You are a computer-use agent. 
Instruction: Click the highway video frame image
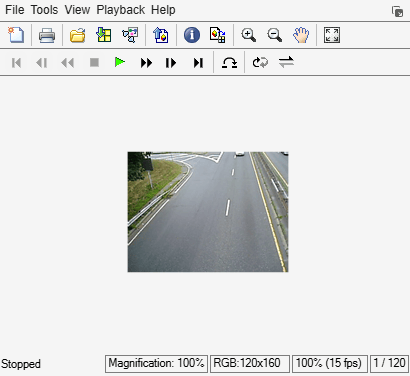click(x=208, y=212)
